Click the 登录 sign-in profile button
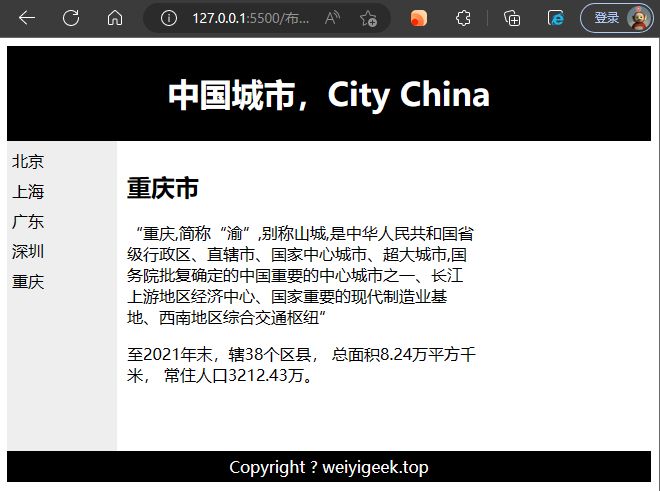Image resolution: width=660 pixels, height=491 pixels. (x=616, y=18)
